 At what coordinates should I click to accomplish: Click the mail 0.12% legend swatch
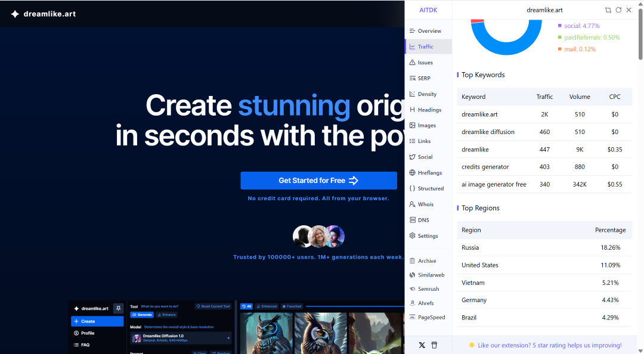point(559,49)
